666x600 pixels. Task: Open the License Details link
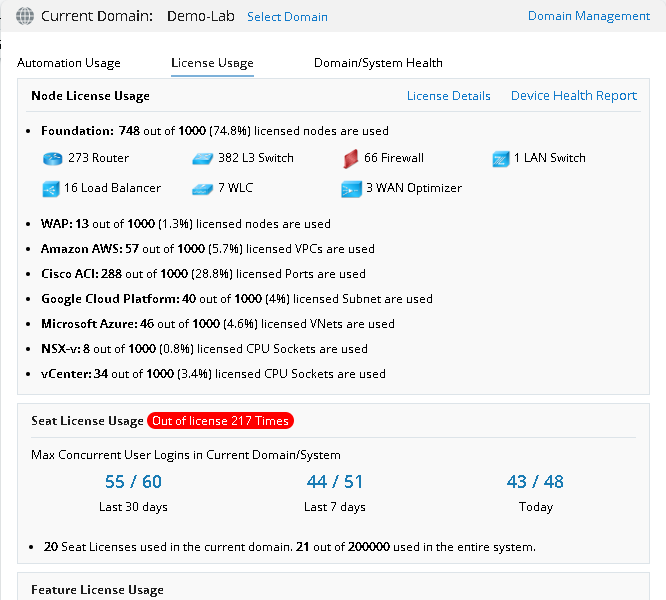(x=449, y=96)
